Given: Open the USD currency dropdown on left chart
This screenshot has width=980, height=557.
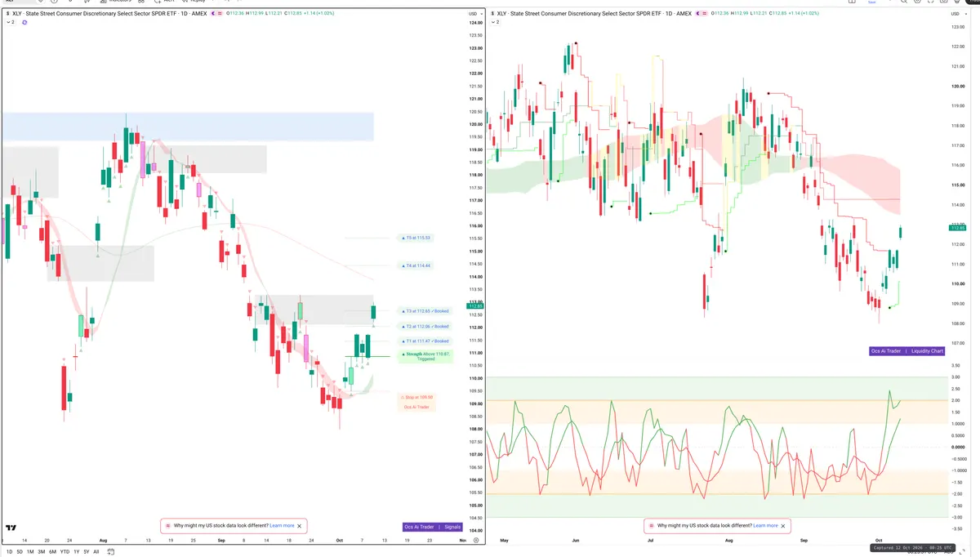Looking at the screenshot, I should tap(474, 14).
